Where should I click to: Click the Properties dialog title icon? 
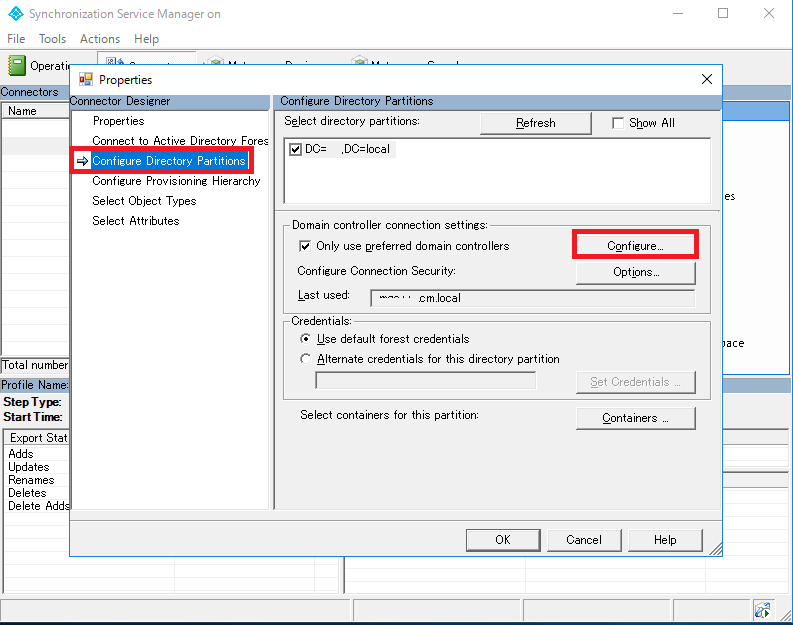[x=85, y=79]
